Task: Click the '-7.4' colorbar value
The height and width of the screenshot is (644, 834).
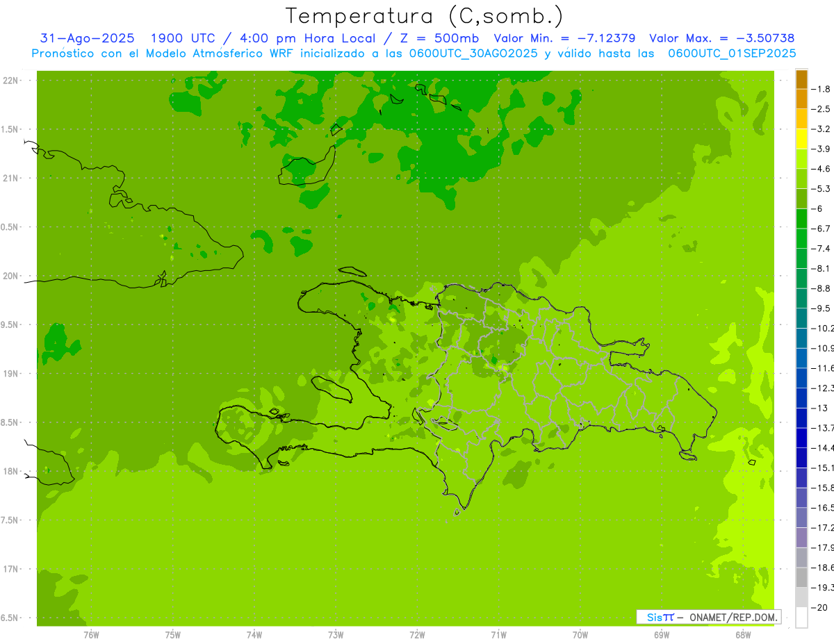Action: [x=822, y=248]
